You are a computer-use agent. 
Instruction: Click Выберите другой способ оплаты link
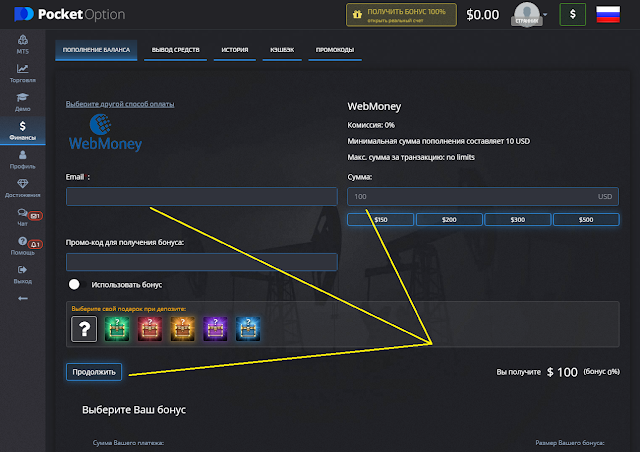click(x=120, y=104)
